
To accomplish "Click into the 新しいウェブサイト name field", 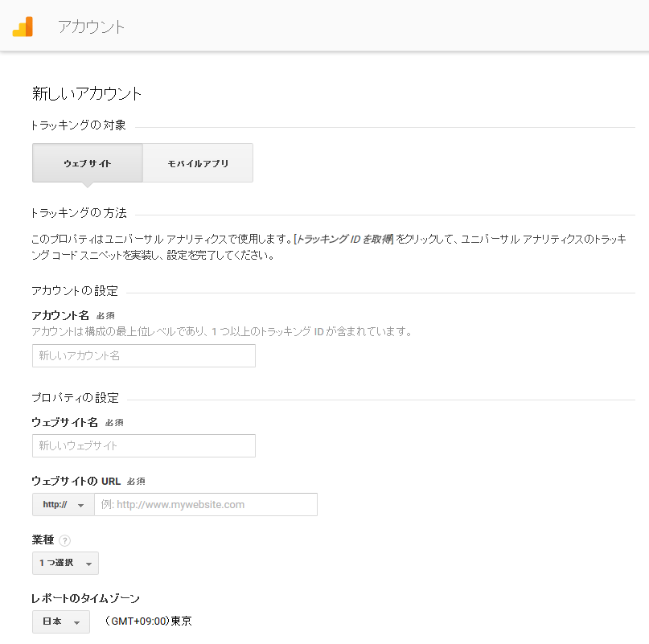I will [x=144, y=445].
